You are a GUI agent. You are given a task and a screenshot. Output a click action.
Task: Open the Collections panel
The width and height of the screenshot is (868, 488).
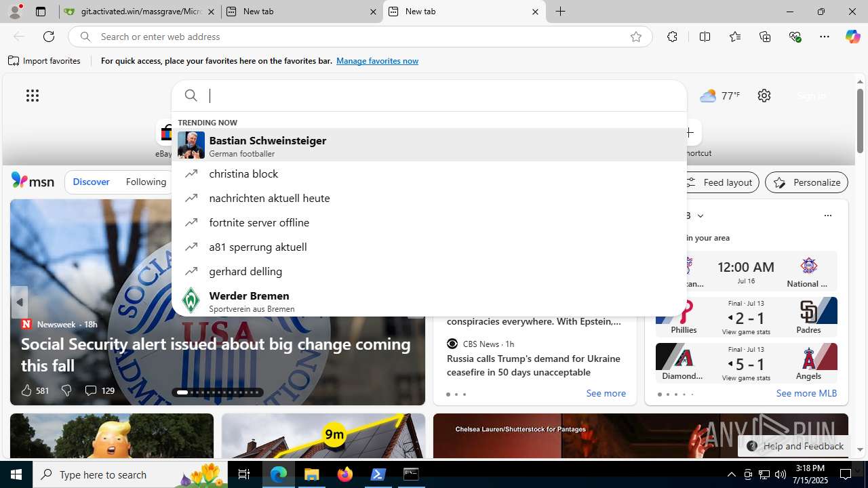pyautogui.click(x=765, y=37)
